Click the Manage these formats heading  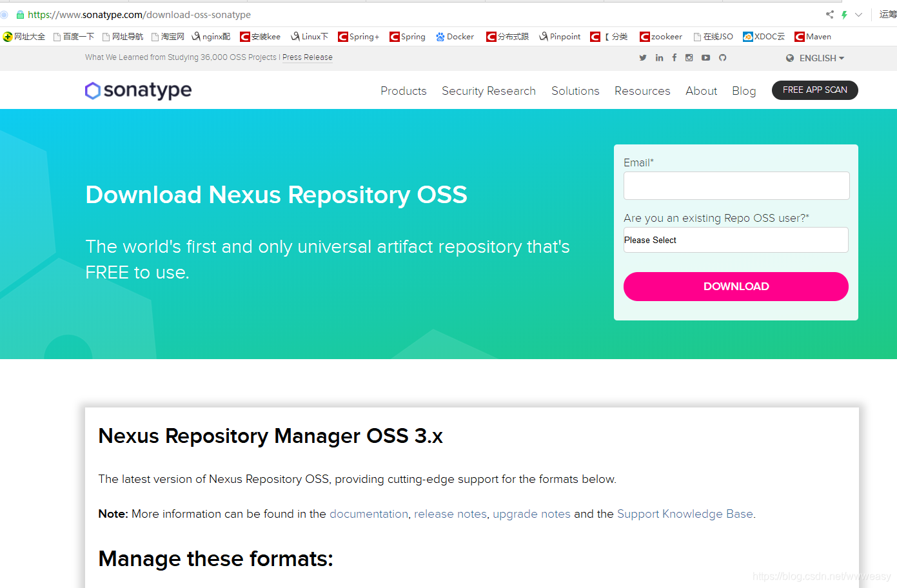pyautogui.click(x=215, y=558)
